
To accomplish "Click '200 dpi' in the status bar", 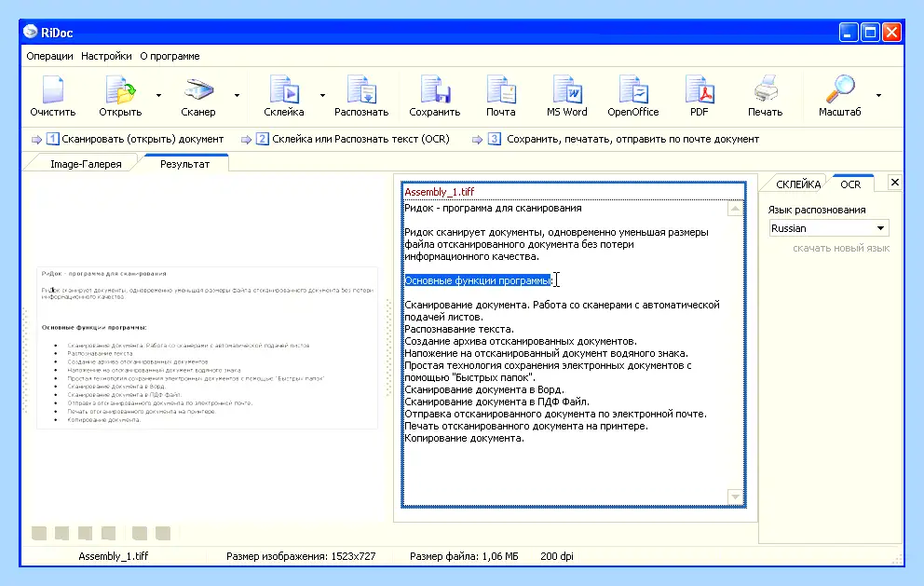I will point(557,556).
